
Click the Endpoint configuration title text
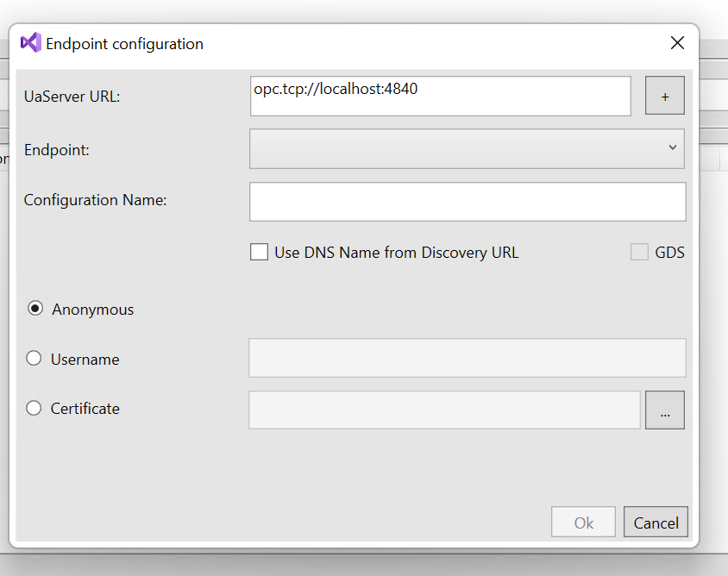point(124,44)
